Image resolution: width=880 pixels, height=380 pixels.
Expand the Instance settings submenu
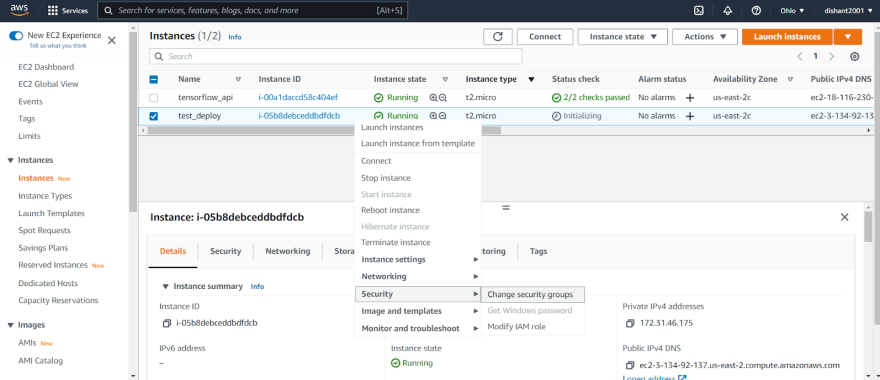[418, 259]
